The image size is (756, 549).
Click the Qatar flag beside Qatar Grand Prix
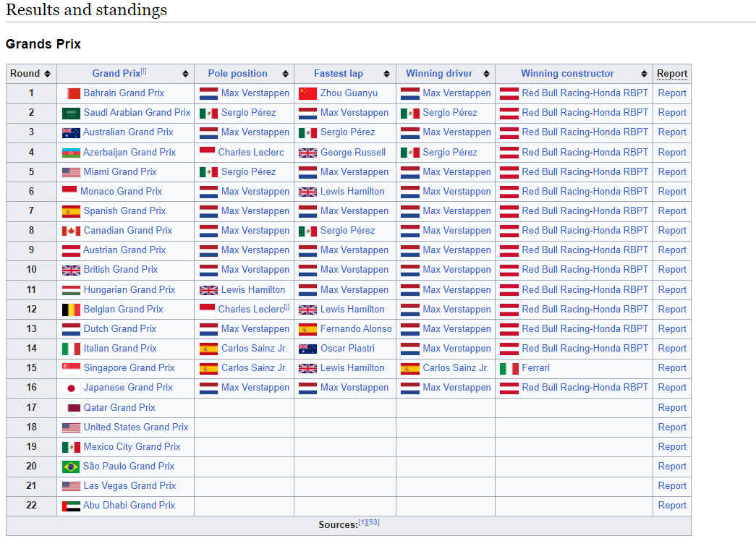pyautogui.click(x=71, y=408)
